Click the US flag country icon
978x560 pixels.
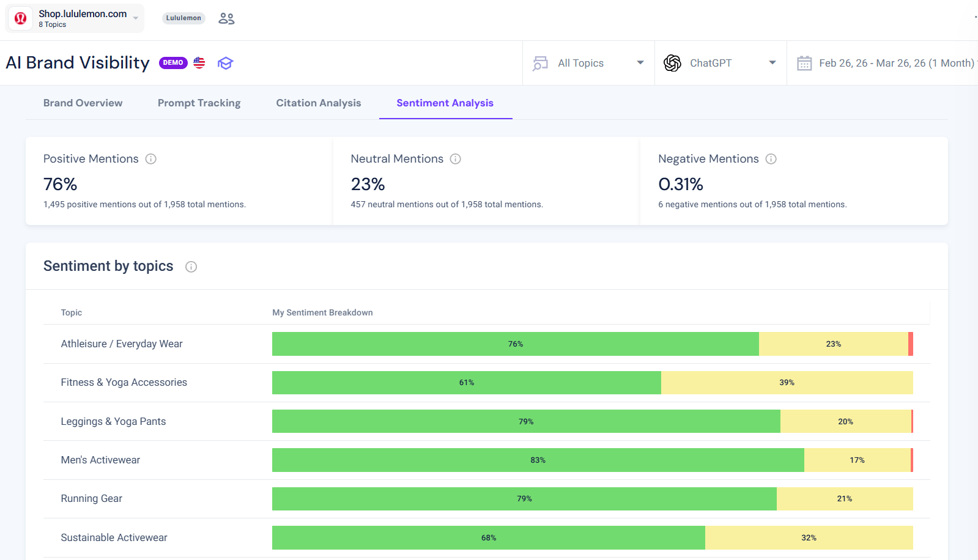pyautogui.click(x=199, y=63)
